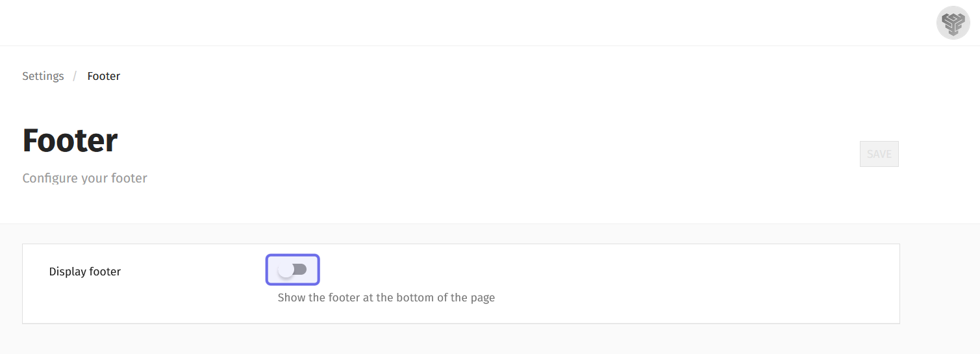Enable the Display footer switch
This screenshot has width=980, height=354.
point(292,270)
